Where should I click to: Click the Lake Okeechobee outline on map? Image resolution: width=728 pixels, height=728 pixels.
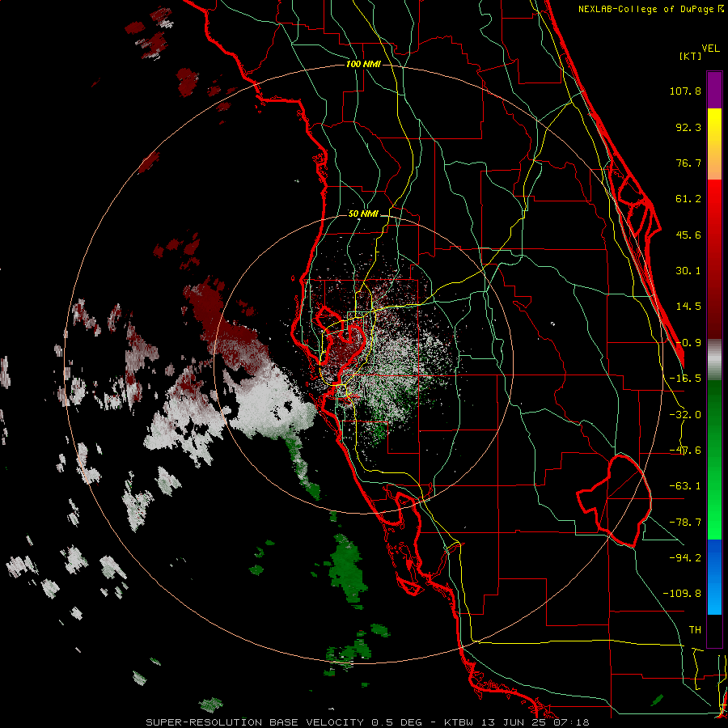pyautogui.click(x=614, y=501)
